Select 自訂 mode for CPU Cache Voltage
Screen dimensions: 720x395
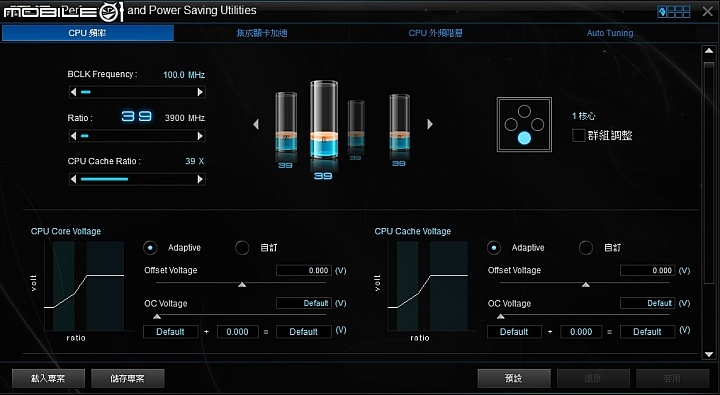pos(585,248)
